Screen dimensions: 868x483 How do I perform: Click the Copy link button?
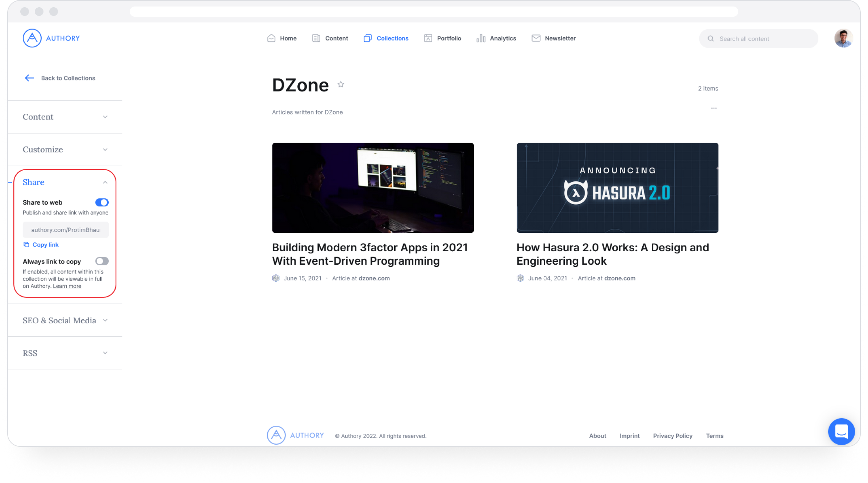pos(41,244)
